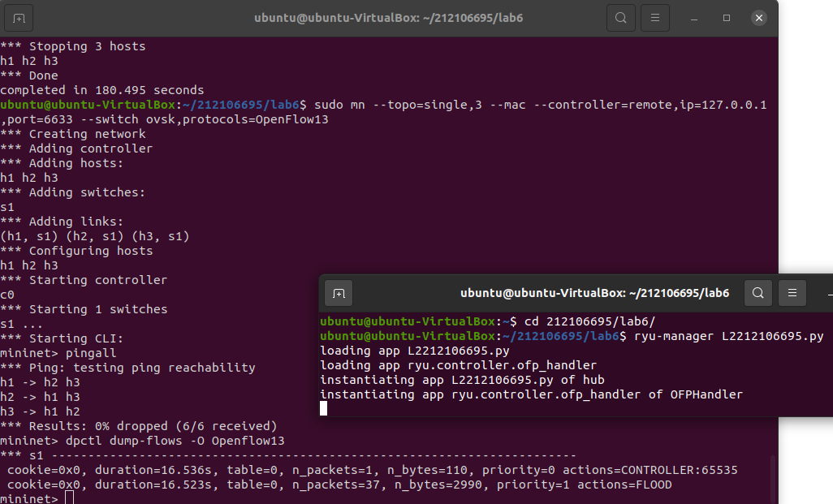Click the '*** Ping: testing ping reachability' line
Viewport: 833px width, 504px height.
point(127,368)
